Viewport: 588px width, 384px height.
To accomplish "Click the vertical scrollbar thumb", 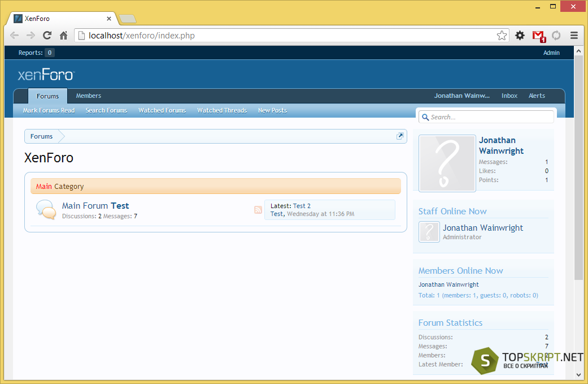I will click(x=578, y=167).
